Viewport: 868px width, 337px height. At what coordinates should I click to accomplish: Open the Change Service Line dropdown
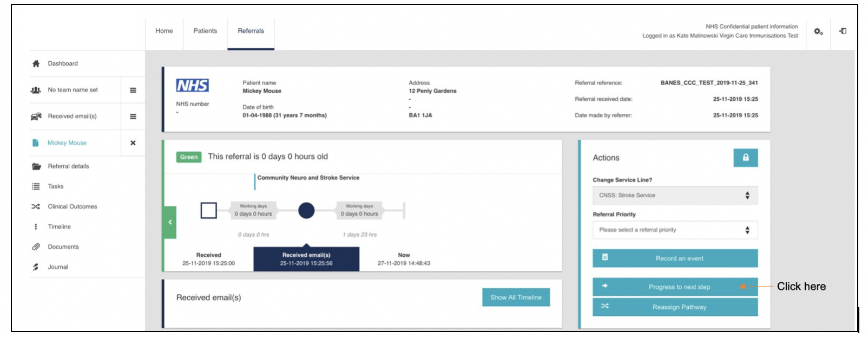[x=674, y=196]
